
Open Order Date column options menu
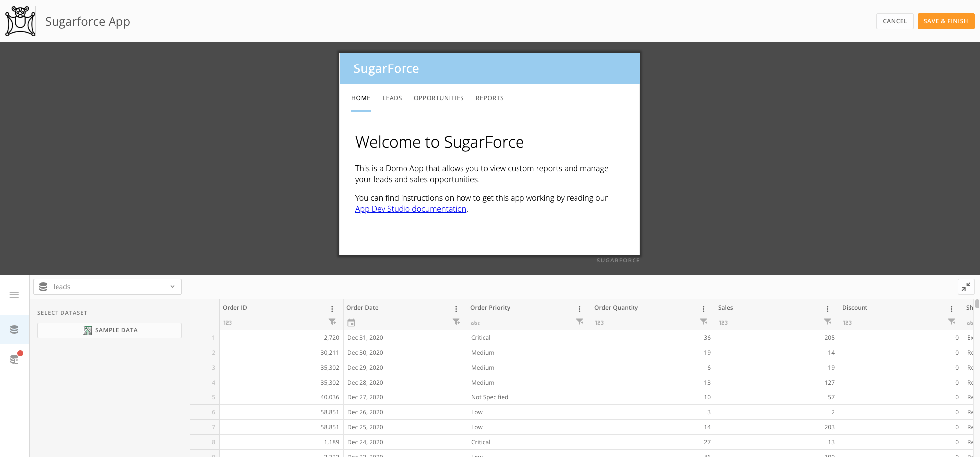pyautogui.click(x=456, y=309)
